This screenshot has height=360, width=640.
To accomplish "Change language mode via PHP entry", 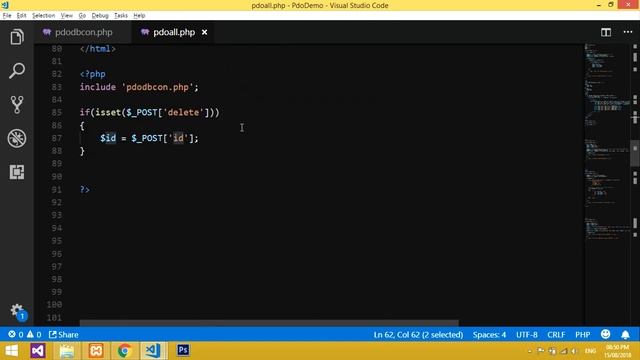I will [x=582, y=335].
